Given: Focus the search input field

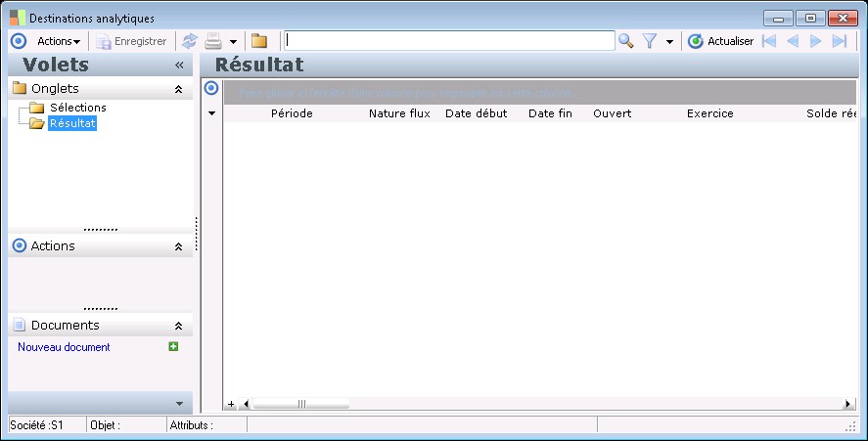Looking at the screenshot, I should coord(449,40).
